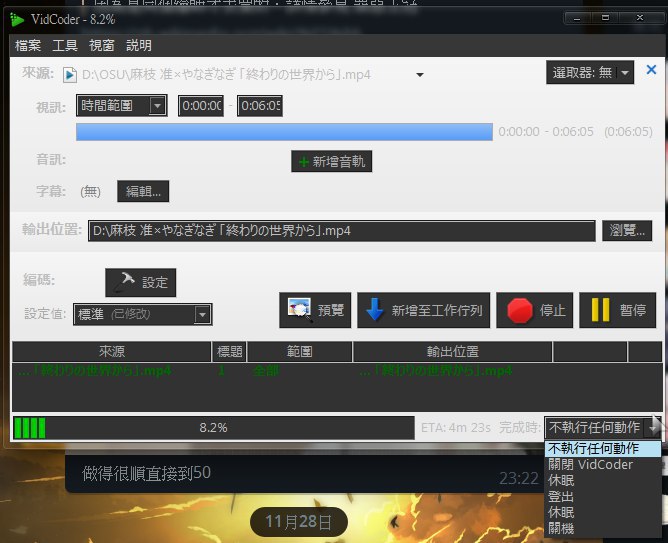The height and width of the screenshot is (543, 668).
Task: Open the 工具 menu
Action: (65, 45)
